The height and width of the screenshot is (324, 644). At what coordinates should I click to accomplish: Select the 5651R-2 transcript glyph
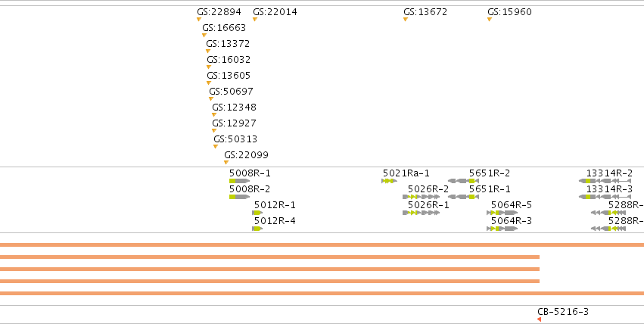click(x=463, y=181)
